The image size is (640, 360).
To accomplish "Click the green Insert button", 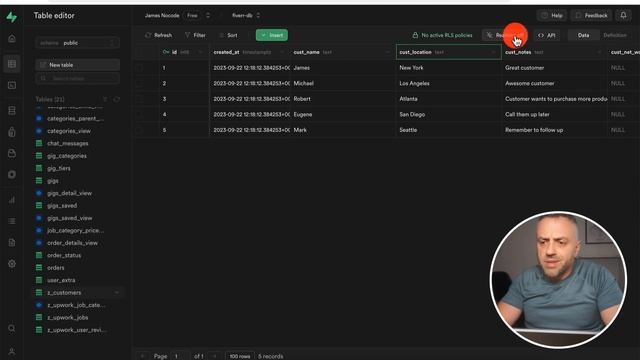I will pos(272,35).
